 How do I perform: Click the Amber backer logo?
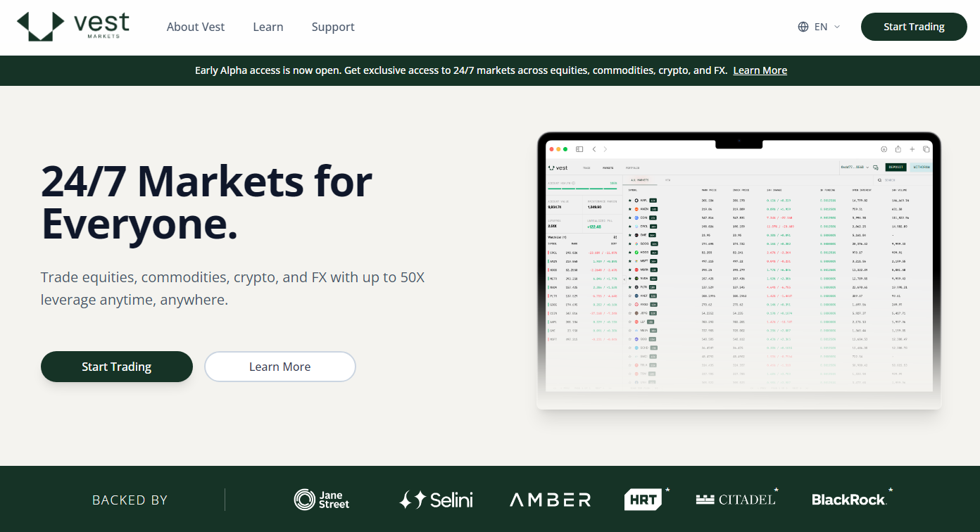click(x=550, y=500)
